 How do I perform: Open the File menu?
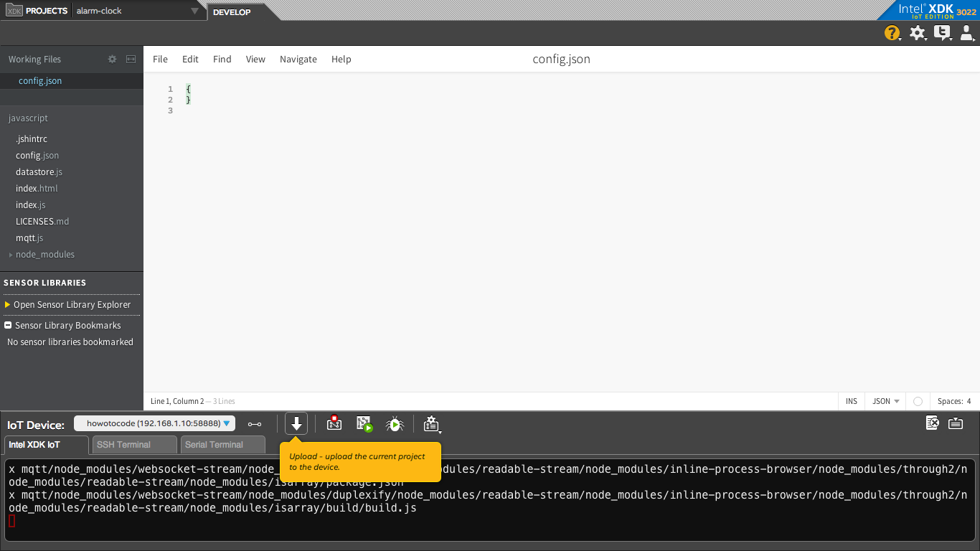coord(160,60)
